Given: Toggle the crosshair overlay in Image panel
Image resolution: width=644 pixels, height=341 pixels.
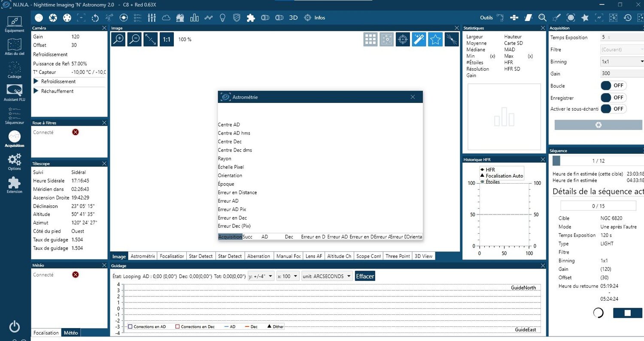Looking at the screenshot, I should pyautogui.click(x=403, y=39).
